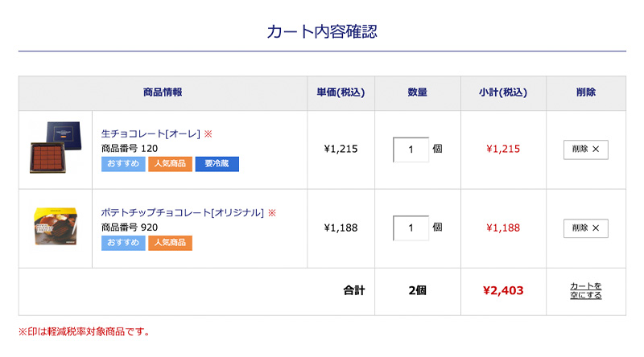Click the 生チョコレート[オーレ] product thumbnail
The image size is (644, 357).
click(x=56, y=148)
